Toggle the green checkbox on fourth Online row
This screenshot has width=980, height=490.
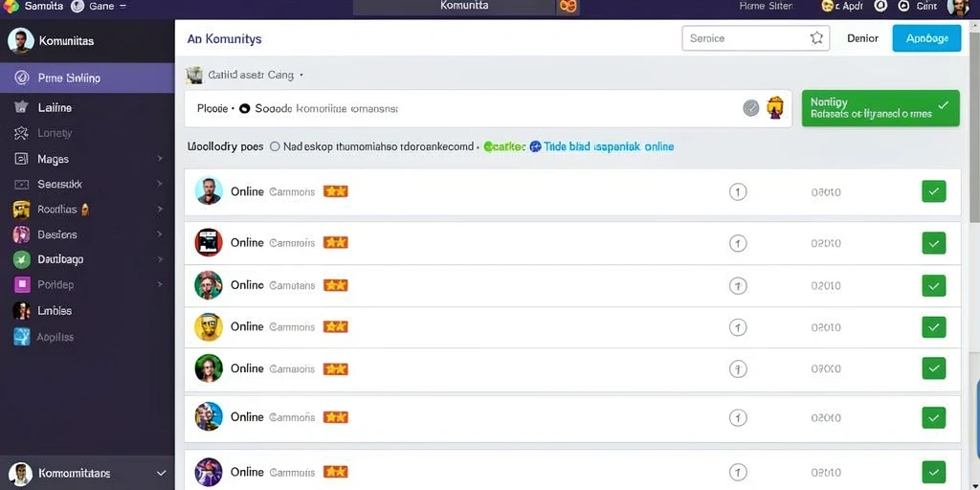point(933,326)
